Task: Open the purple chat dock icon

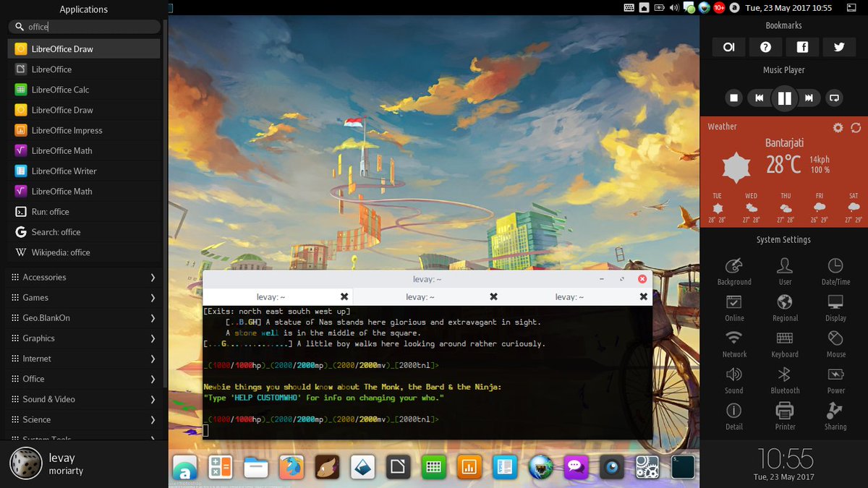Action: coord(576,468)
